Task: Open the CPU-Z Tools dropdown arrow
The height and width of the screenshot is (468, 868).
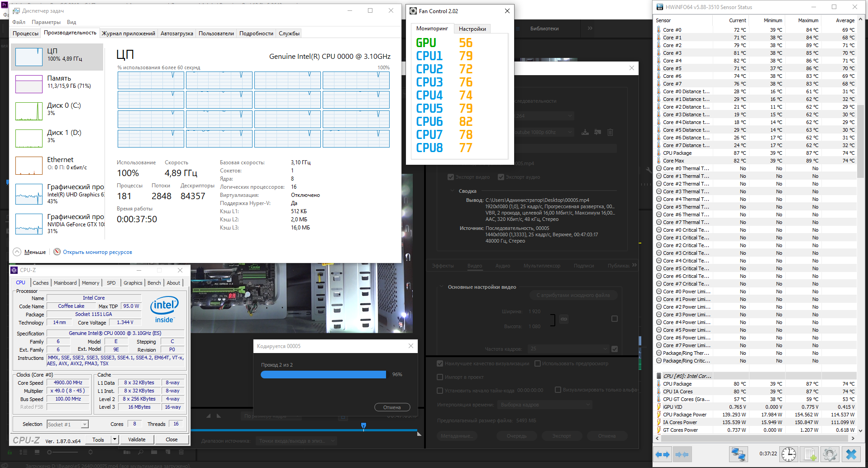Action: tap(115, 439)
